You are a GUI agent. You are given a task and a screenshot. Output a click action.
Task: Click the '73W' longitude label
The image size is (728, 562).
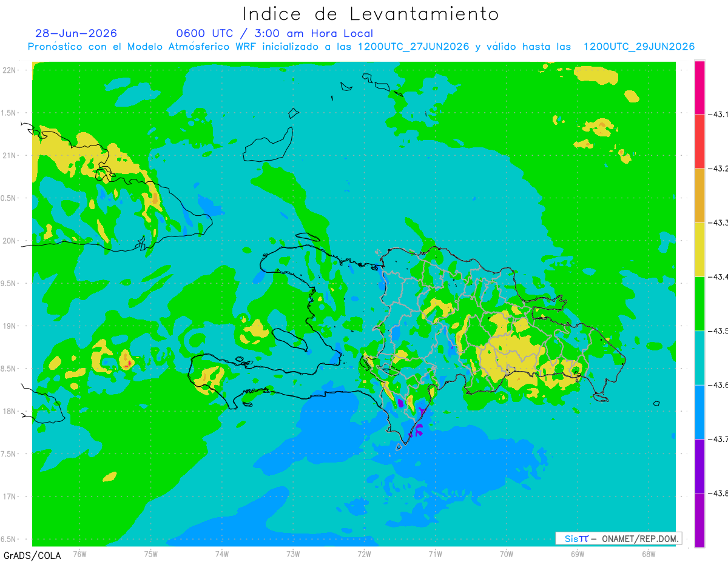coord(293,554)
